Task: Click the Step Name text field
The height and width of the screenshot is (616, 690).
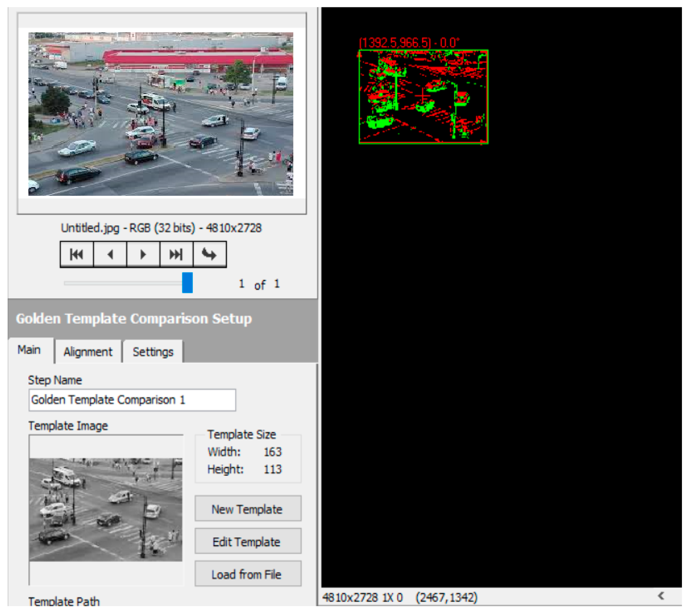Action: click(132, 400)
